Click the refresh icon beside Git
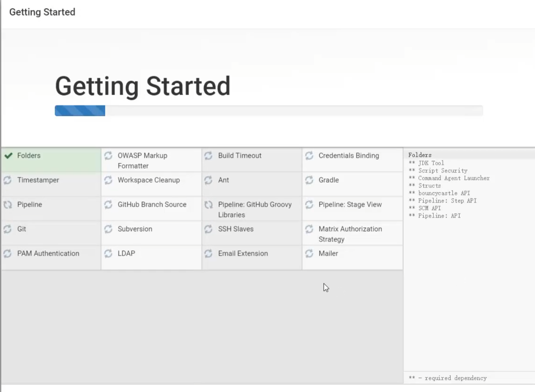Viewport: 535px width, 392px height. (8, 229)
